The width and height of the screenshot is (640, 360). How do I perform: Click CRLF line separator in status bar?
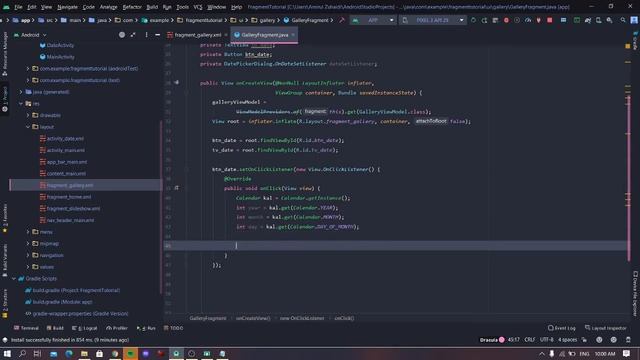pos(529,340)
